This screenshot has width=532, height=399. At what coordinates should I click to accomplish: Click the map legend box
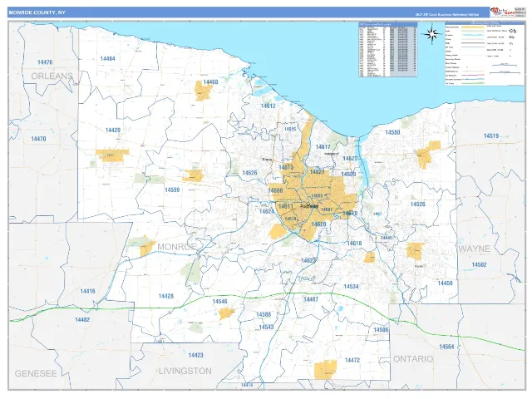pos(485,54)
